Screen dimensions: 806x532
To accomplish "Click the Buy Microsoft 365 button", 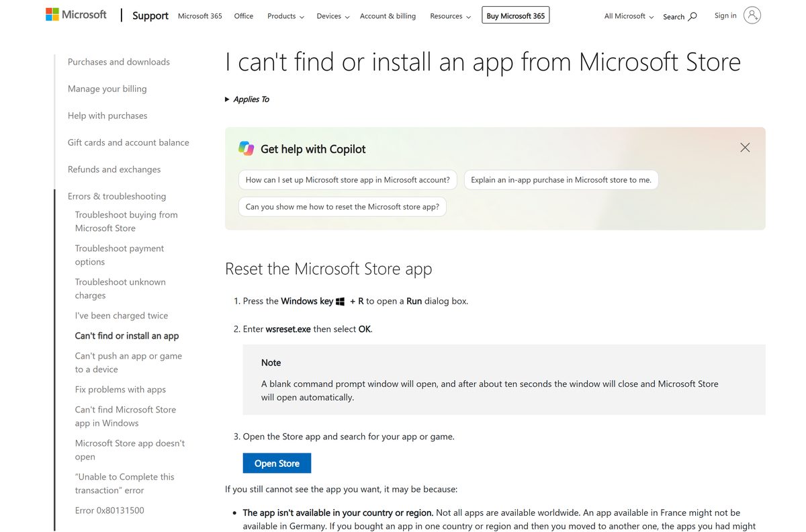I will point(516,15).
